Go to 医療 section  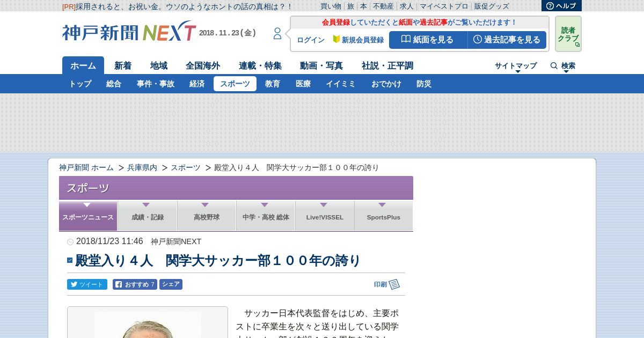point(303,84)
